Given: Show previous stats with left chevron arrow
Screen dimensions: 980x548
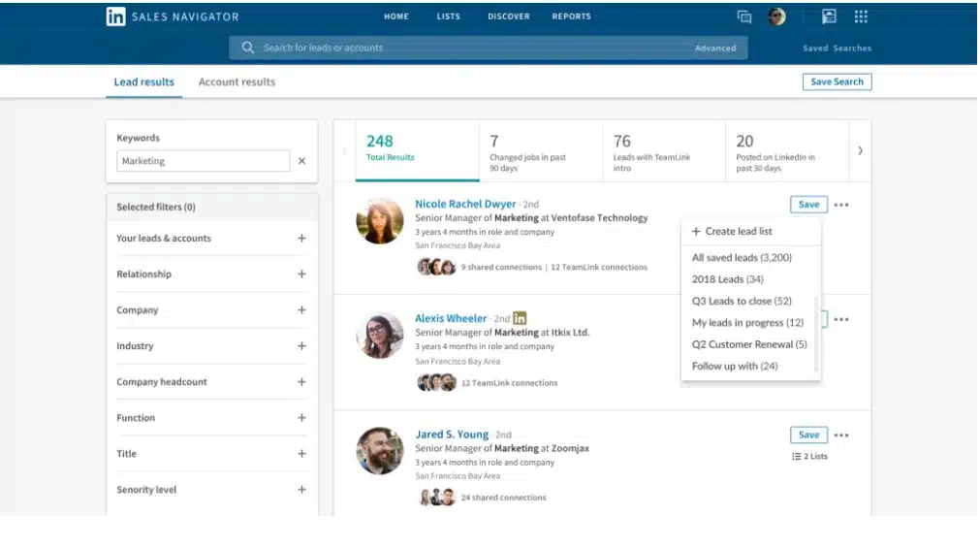Looking at the screenshot, I should pos(344,150).
